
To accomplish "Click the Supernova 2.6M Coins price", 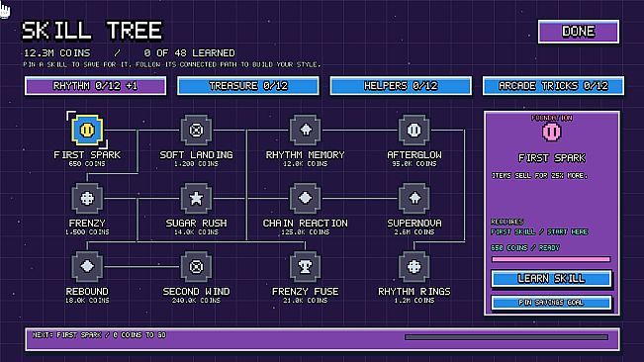I will pyautogui.click(x=414, y=232).
